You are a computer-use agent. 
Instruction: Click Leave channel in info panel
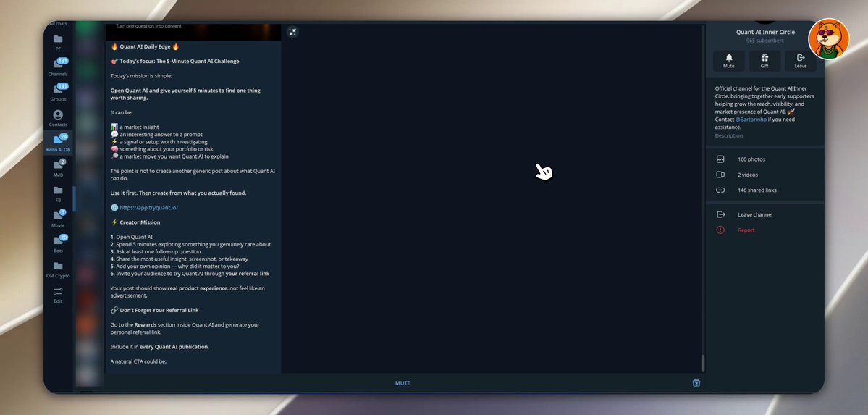764,214
